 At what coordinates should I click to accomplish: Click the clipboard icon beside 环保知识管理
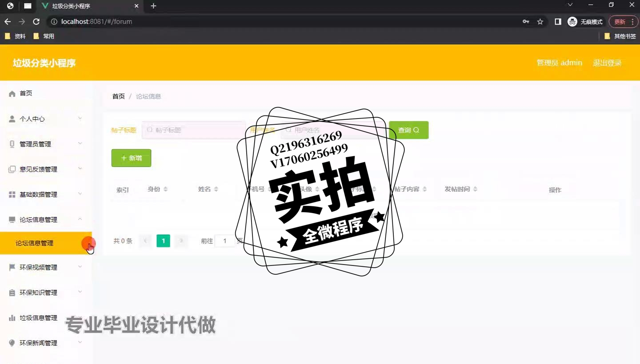tap(12, 293)
